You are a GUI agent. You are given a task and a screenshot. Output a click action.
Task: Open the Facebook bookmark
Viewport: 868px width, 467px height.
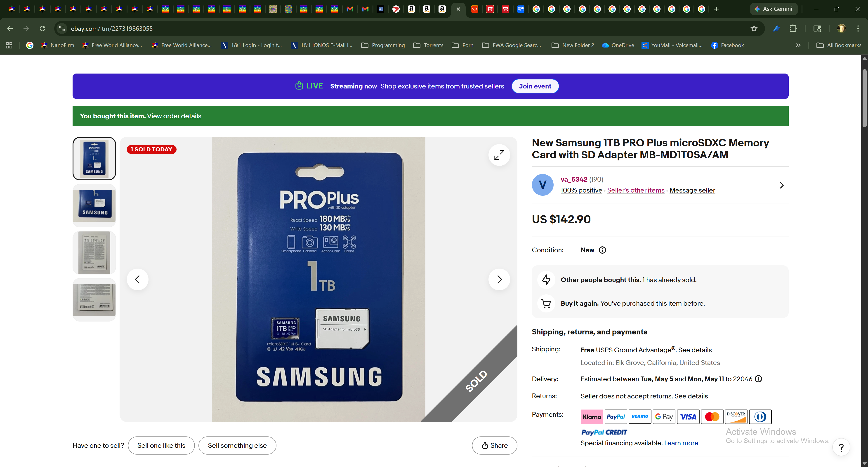727,45
